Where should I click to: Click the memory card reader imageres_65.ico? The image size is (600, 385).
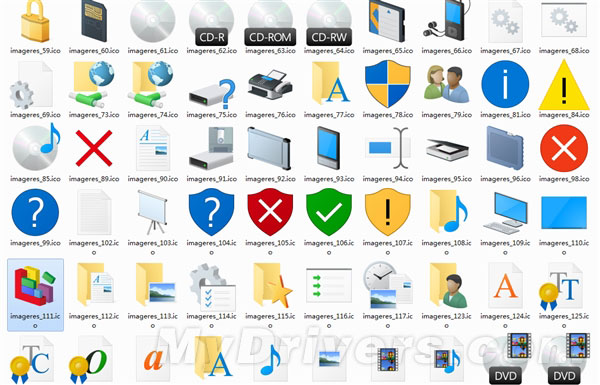click(x=387, y=21)
